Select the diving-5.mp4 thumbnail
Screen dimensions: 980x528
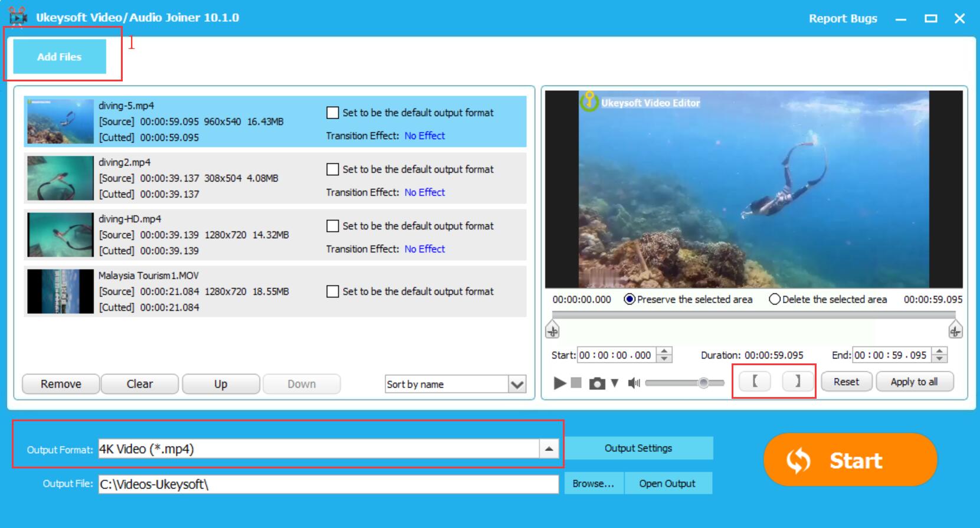(60, 122)
